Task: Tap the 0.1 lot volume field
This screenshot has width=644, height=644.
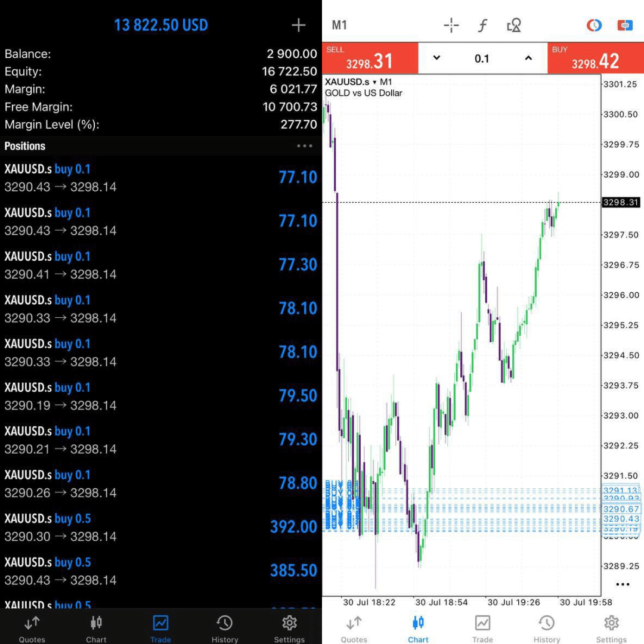Action: click(482, 58)
